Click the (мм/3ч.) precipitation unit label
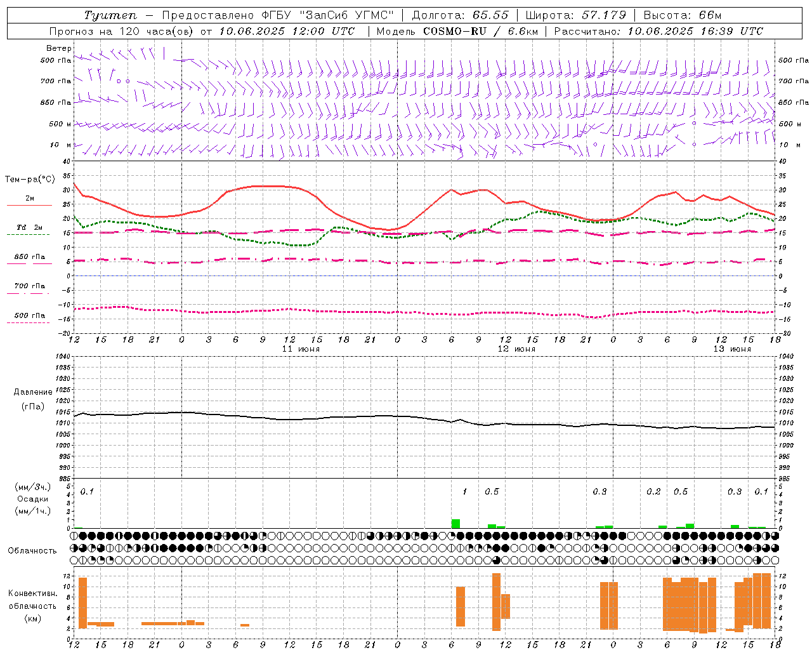 pyautogui.click(x=33, y=487)
